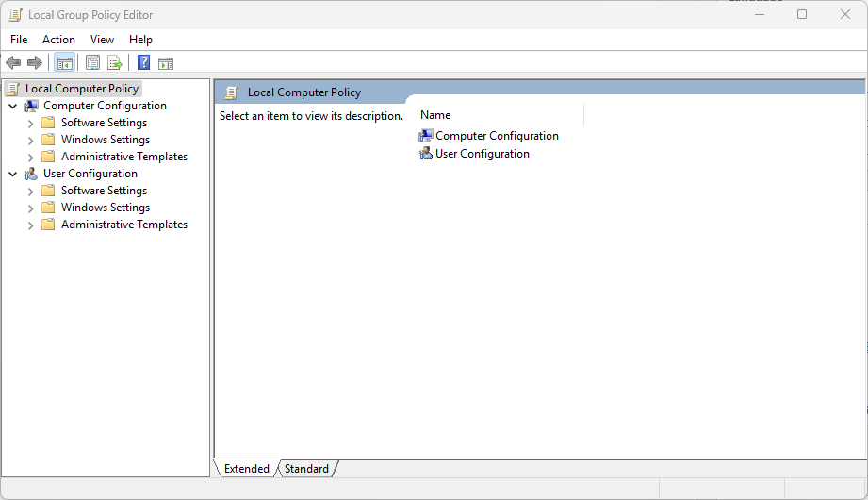Collapse the User Configuration tree node
Screen dimensions: 868x500
coord(12,174)
